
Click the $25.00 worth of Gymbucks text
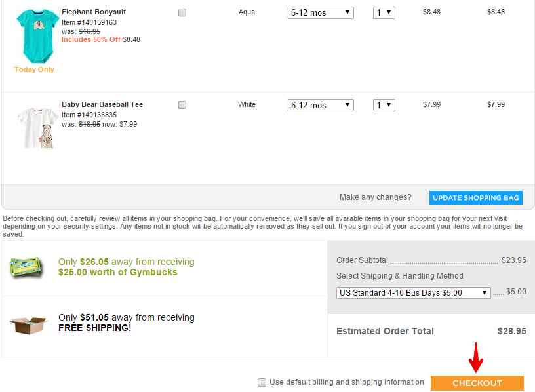117,272
